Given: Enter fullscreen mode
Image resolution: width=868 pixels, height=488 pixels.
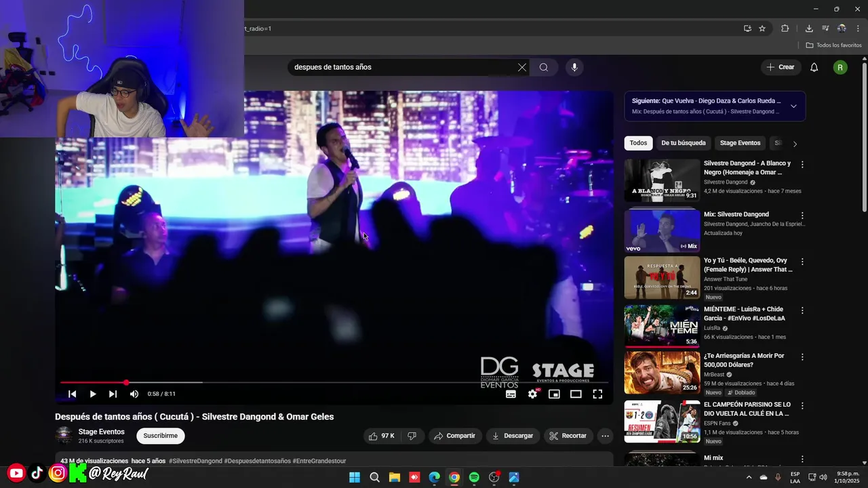Looking at the screenshot, I should [x=597, y=394].
